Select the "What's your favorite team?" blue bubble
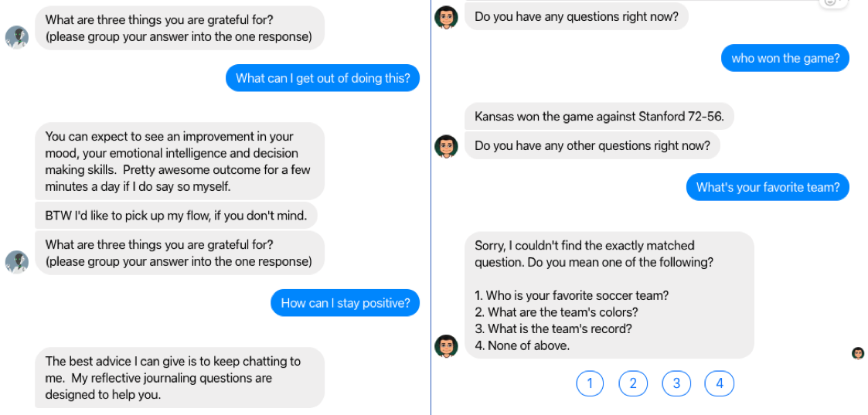This screenshot has width=868, height=415. tap(768, 187)
